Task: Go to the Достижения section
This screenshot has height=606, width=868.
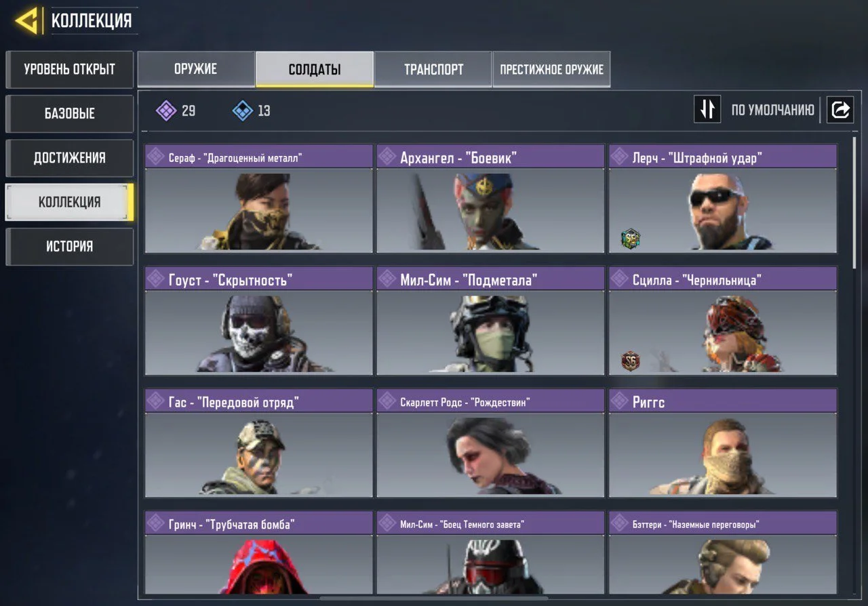Action: pos(69,158)
